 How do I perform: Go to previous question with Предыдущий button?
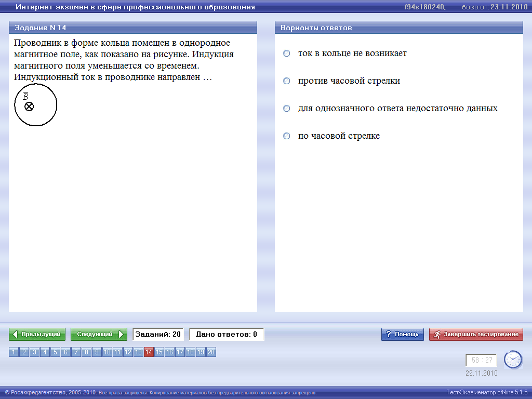tap(37, 334)
